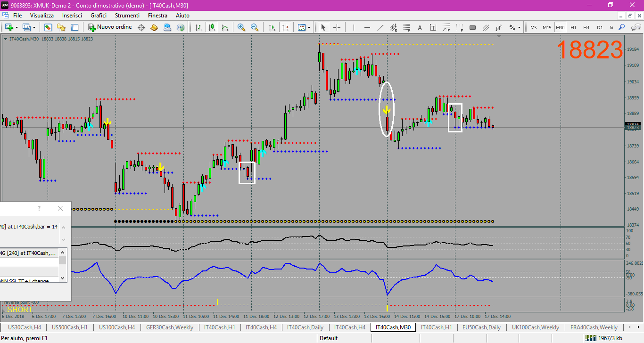This screenshot has height=343, width=644.
Task: Open the Navigator window star-folder icon
Action: pyautogui.click(x=61, y=27)
